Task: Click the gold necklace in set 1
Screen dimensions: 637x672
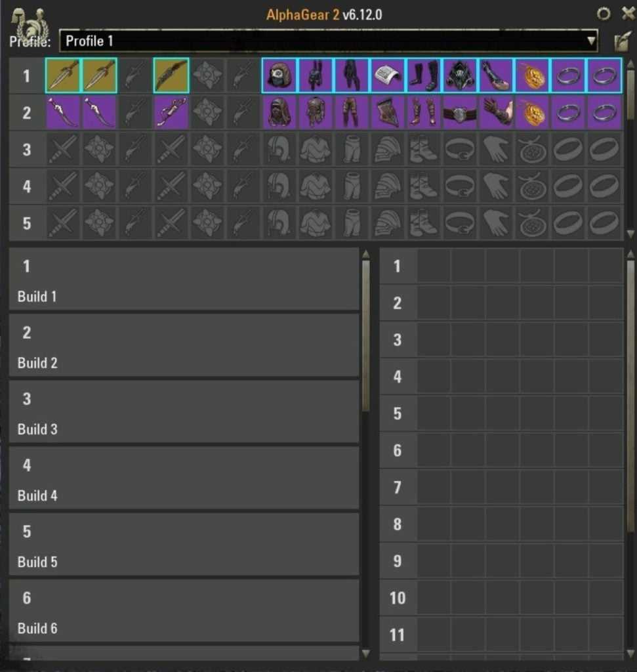Action: (533, 75)
